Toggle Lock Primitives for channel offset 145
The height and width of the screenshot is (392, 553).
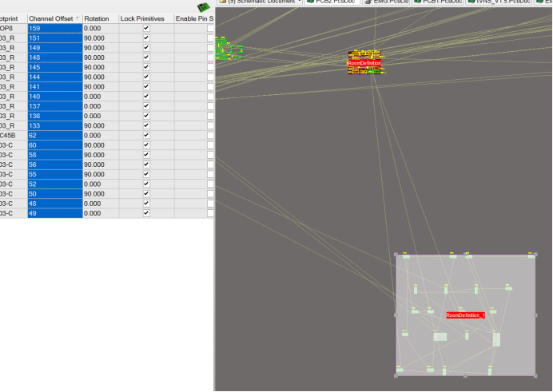pyautogui.click(x=146, y=67)
